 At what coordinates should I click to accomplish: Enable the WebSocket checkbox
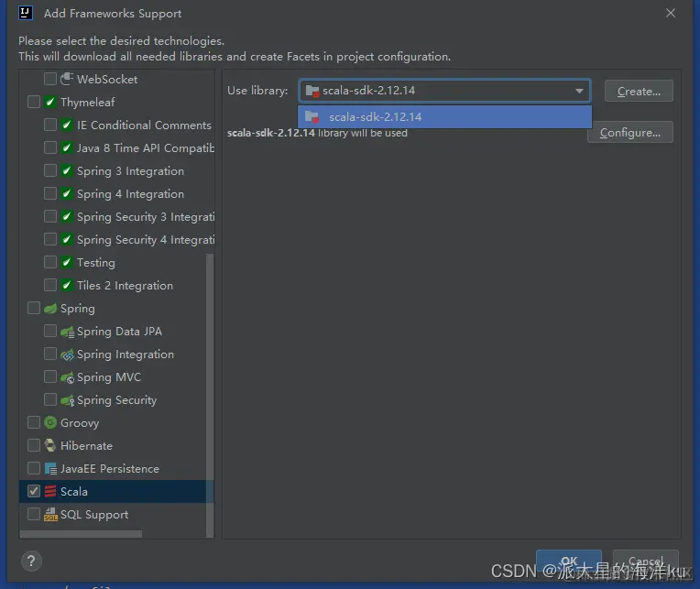click(50, 79)
